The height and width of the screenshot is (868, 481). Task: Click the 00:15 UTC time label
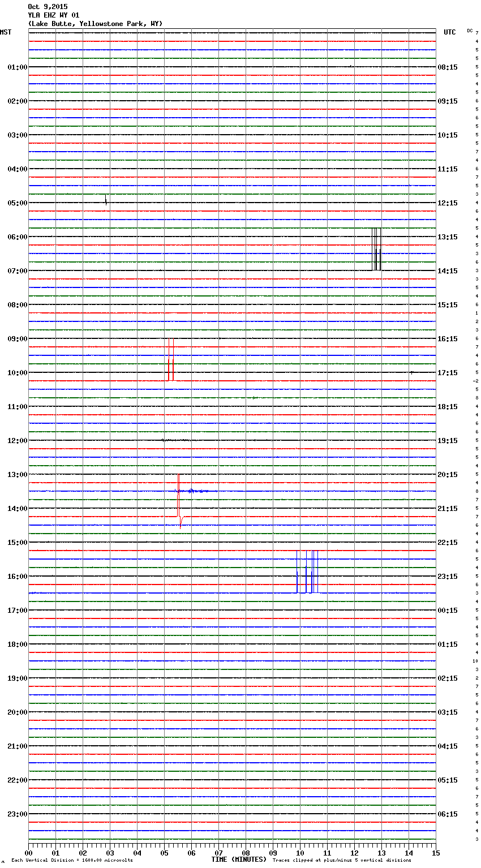(x=448, y=611)
